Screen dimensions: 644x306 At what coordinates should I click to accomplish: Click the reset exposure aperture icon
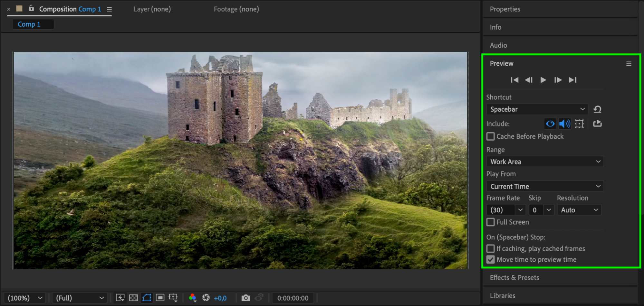click(206, 298)
